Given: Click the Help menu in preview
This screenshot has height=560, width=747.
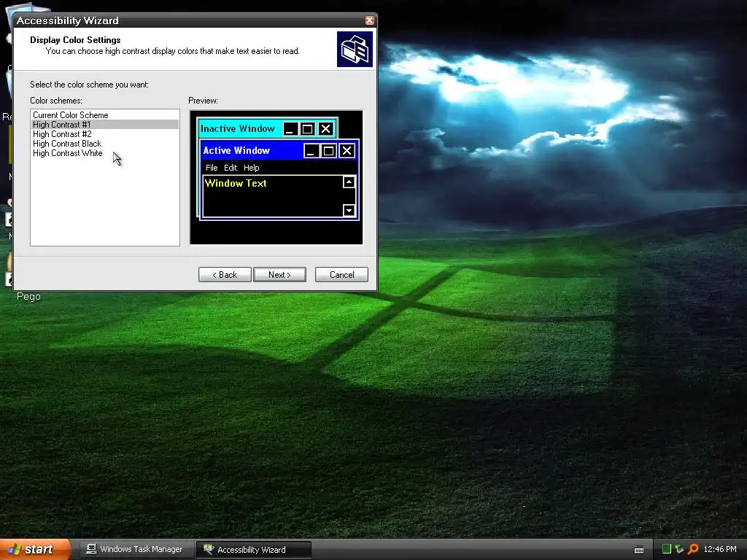Looking at the screenshot, I should tap(252, 168).
